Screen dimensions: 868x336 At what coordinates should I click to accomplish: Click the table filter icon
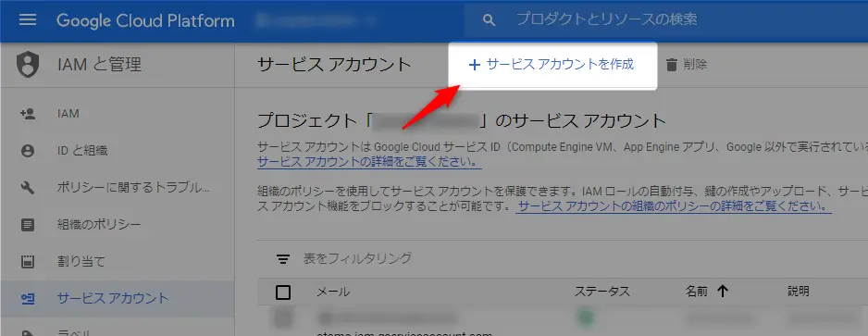coord(283,258)
